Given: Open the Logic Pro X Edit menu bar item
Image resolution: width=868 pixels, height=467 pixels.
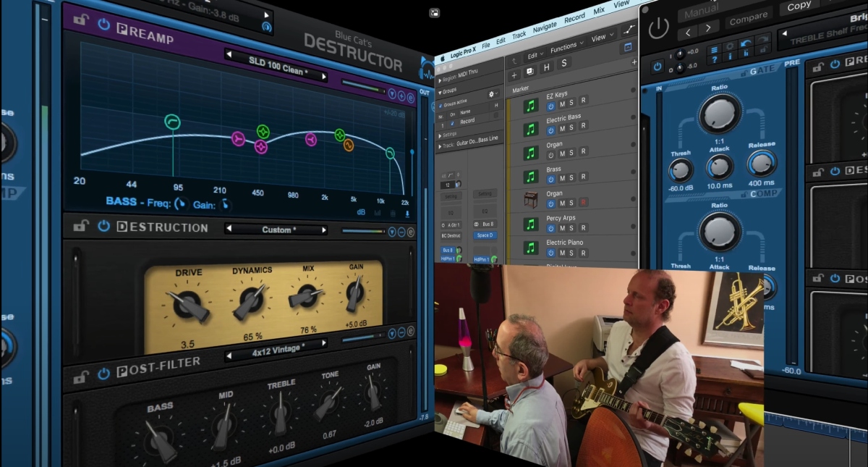Looking at the screenshot, I should click(x=501, y=41).
